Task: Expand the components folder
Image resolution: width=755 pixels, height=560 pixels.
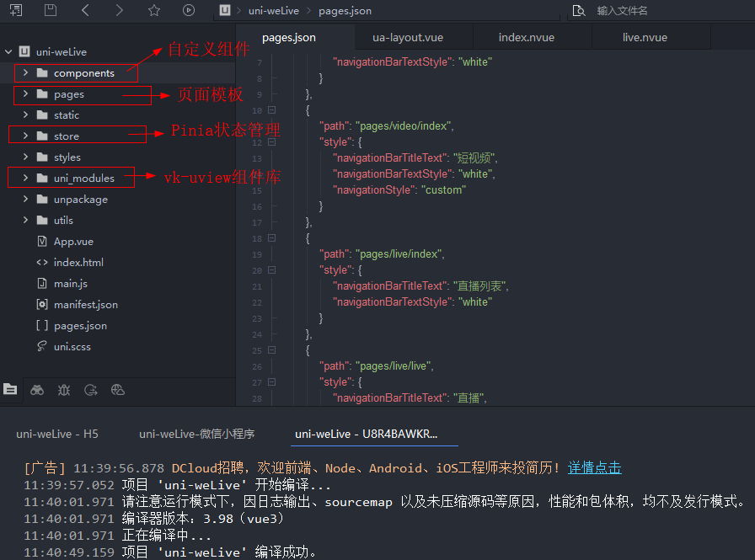Action: [x=25, y=73]
